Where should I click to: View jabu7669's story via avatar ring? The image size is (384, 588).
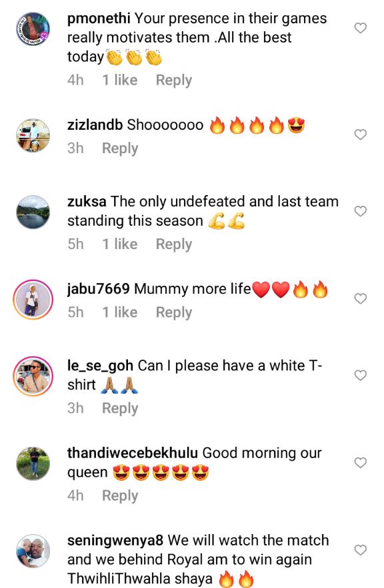point(33,299)
